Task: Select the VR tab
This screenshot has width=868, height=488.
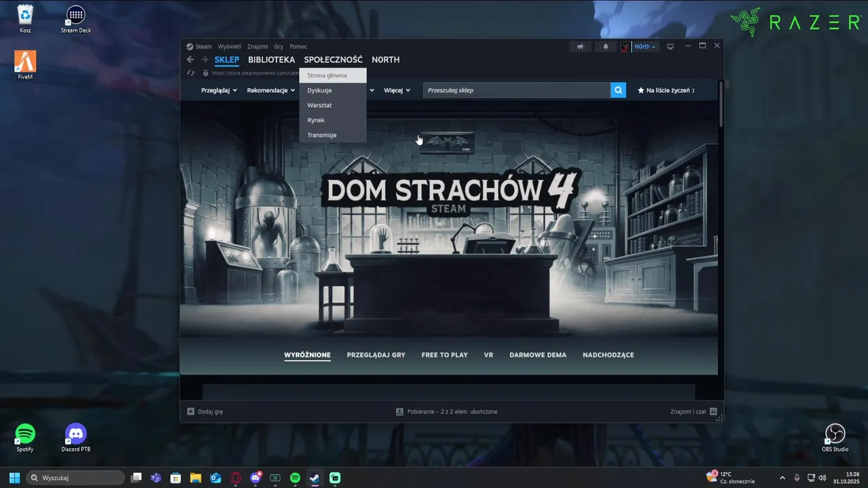Action: tap(489, 355)
